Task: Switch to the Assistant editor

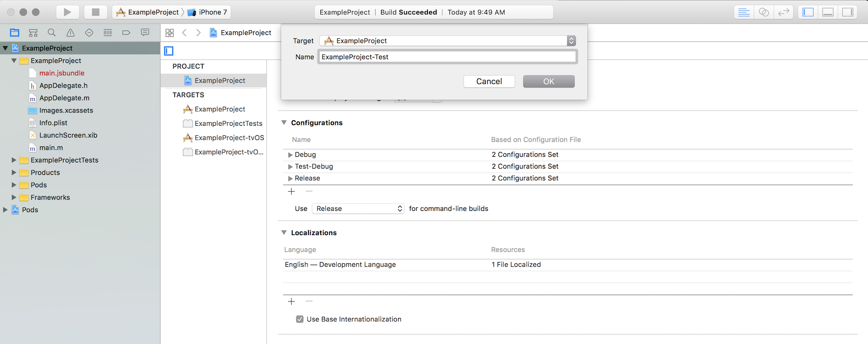Action: (764, 12)
